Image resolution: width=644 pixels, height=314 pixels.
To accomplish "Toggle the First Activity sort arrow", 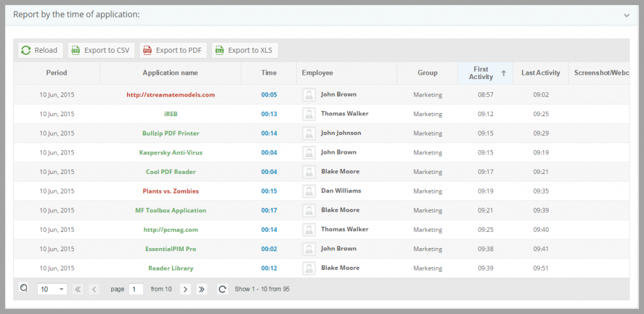I will point(504,73).
